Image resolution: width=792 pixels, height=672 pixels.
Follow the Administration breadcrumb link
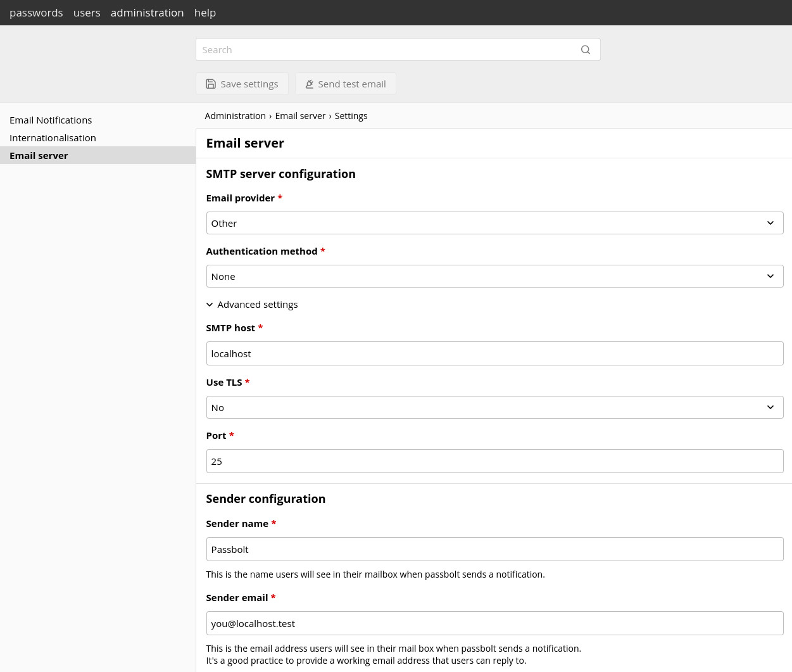point(235,115)
